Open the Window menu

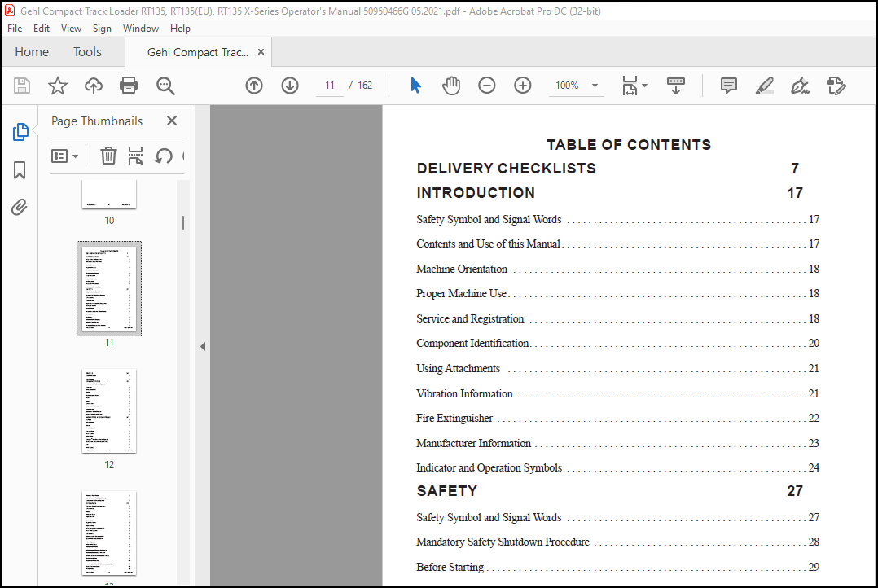pos(141,28)
